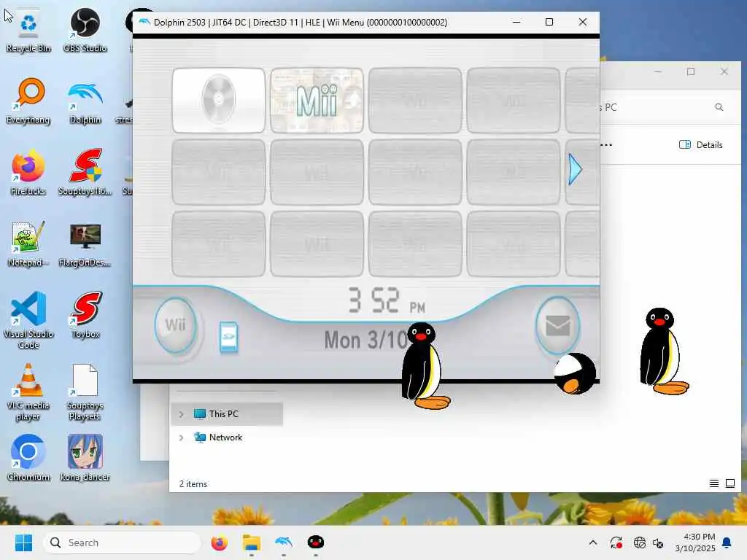Image resolution: width=747 pixels, height=560 pixels.
Task: Open FlargOnDes... desktop icon
Action: (85, 245)
